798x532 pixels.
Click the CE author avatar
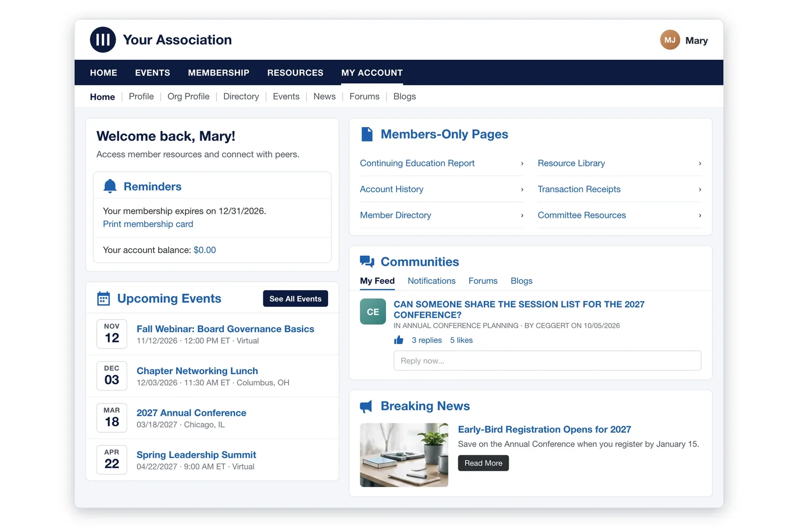click(373, 312)
